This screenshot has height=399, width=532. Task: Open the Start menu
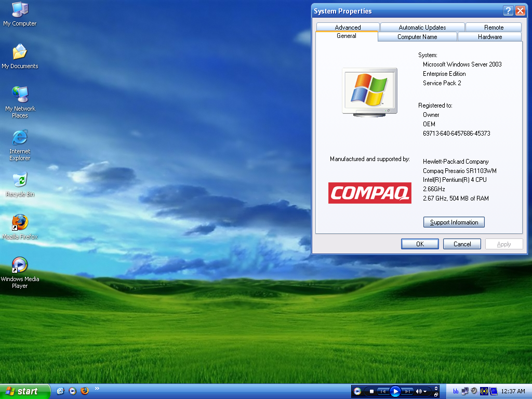click(x=25, y=391)
